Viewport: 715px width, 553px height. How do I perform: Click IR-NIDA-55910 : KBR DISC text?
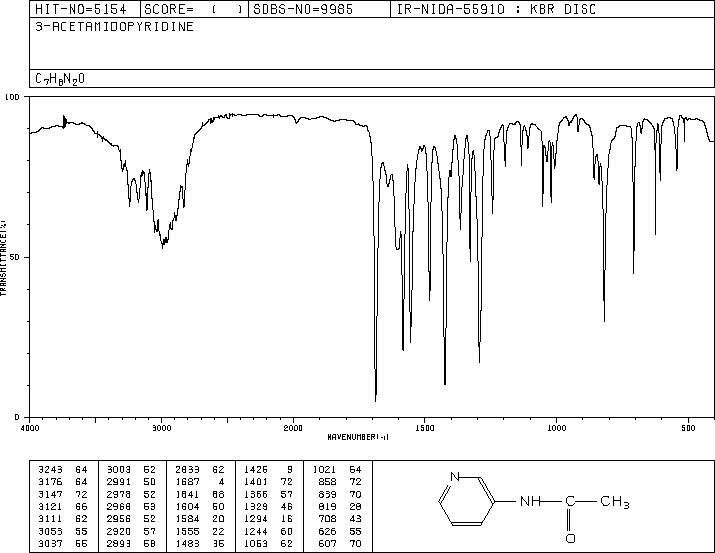(496, 9)
